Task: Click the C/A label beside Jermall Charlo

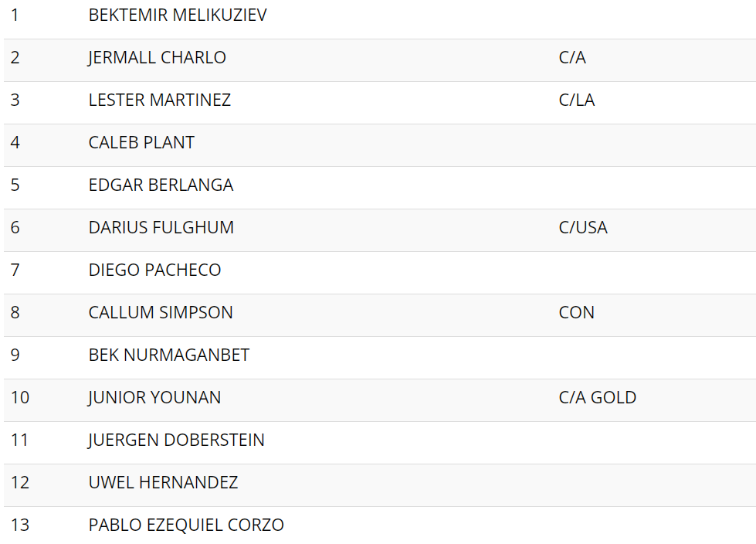Action: 572,57
